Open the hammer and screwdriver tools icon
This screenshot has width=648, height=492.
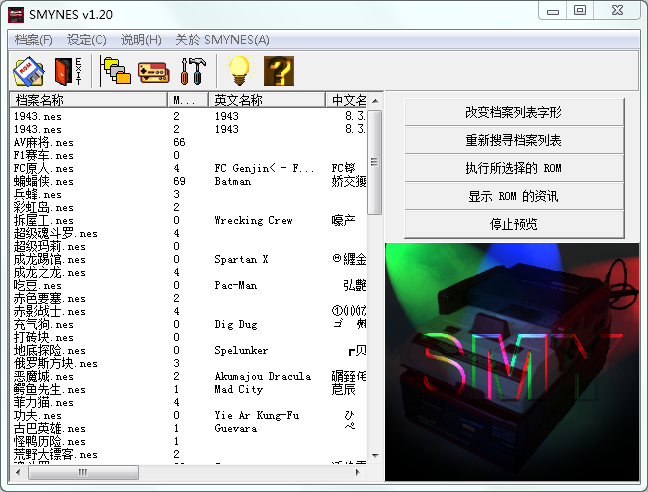(x=191, y=70)
